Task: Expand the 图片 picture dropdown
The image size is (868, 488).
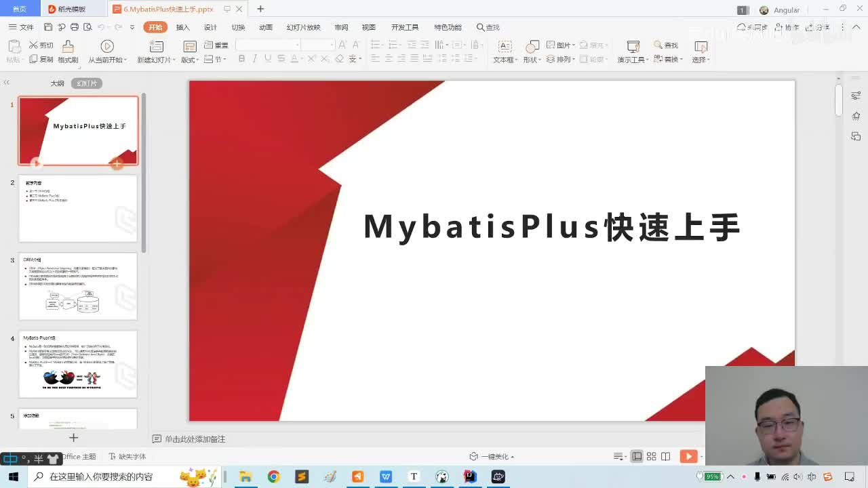Action: click(x=574, y=45)
